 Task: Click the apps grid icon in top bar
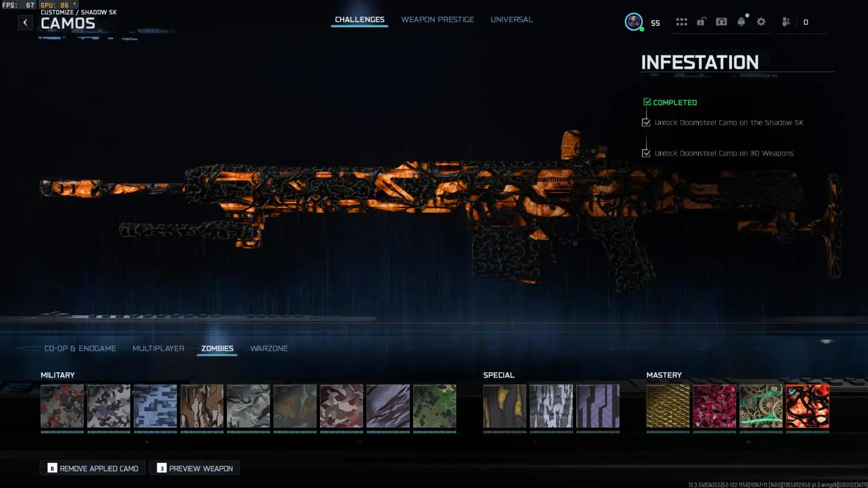point(681,21)
